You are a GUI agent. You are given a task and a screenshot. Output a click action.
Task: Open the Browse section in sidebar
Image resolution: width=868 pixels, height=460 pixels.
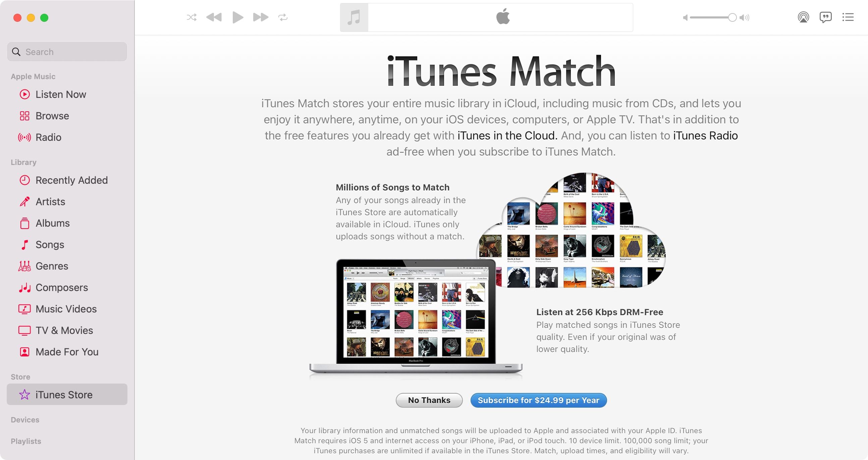(52, 115)
